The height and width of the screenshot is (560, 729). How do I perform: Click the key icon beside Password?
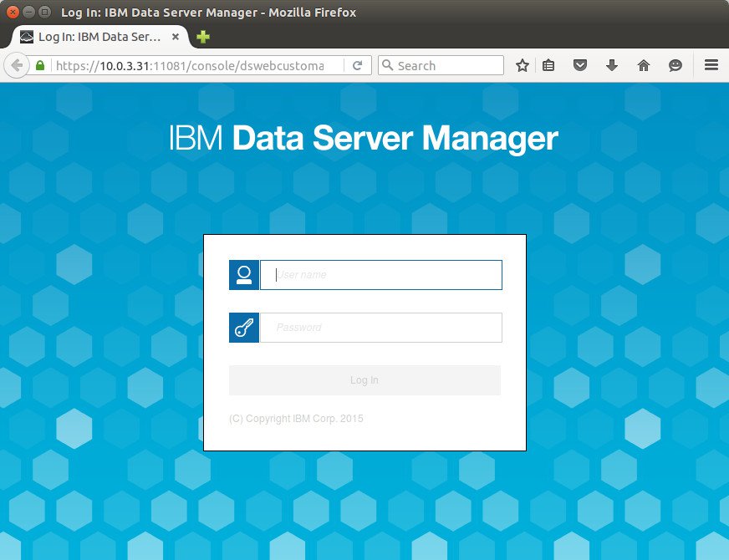[x=244, y=328]
